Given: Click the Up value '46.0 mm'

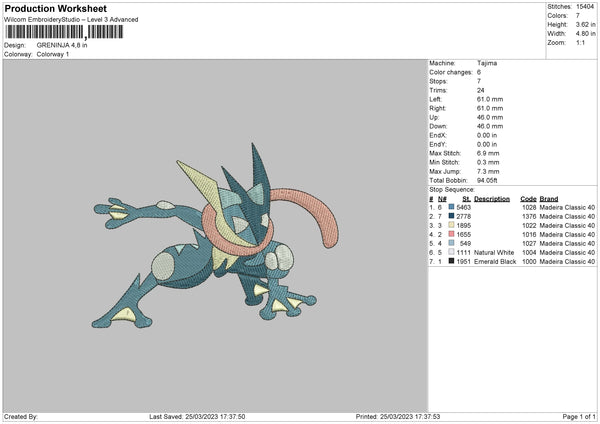Looking at the screenshot, I should [490, 117].
